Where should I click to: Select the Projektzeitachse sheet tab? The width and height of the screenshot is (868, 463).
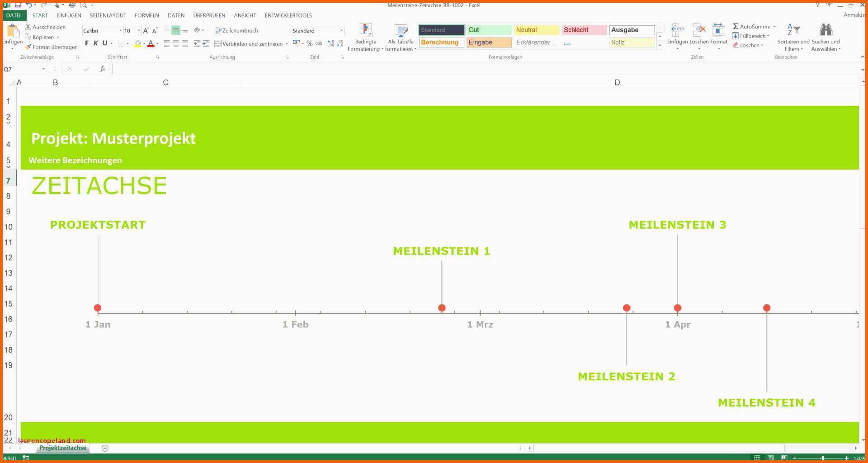click(63, 448)
